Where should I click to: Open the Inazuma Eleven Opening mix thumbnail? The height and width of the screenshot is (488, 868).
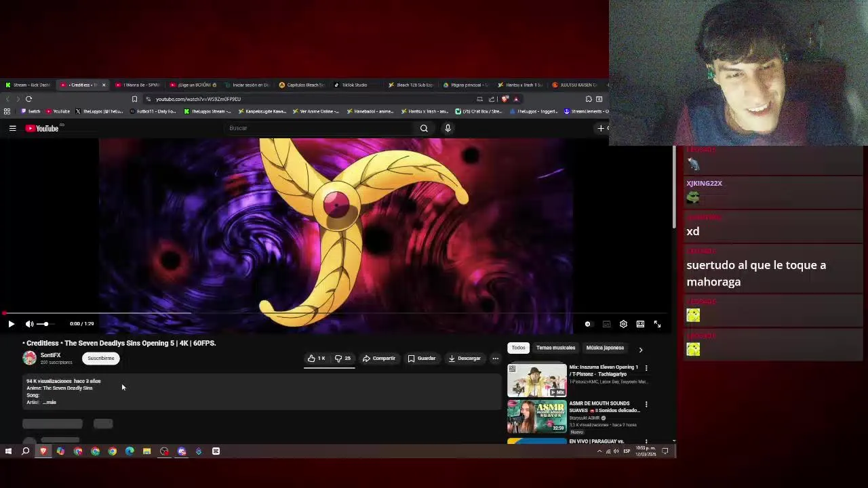(x=536, y=380)
